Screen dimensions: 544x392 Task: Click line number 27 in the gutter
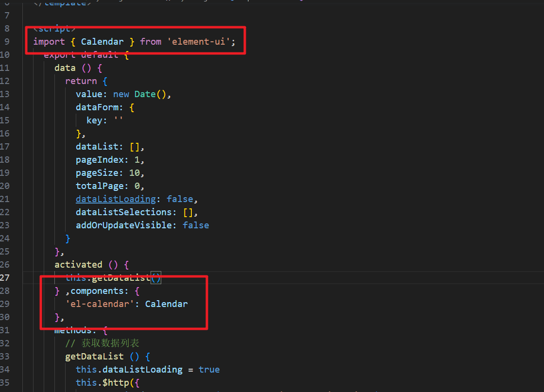6,277
